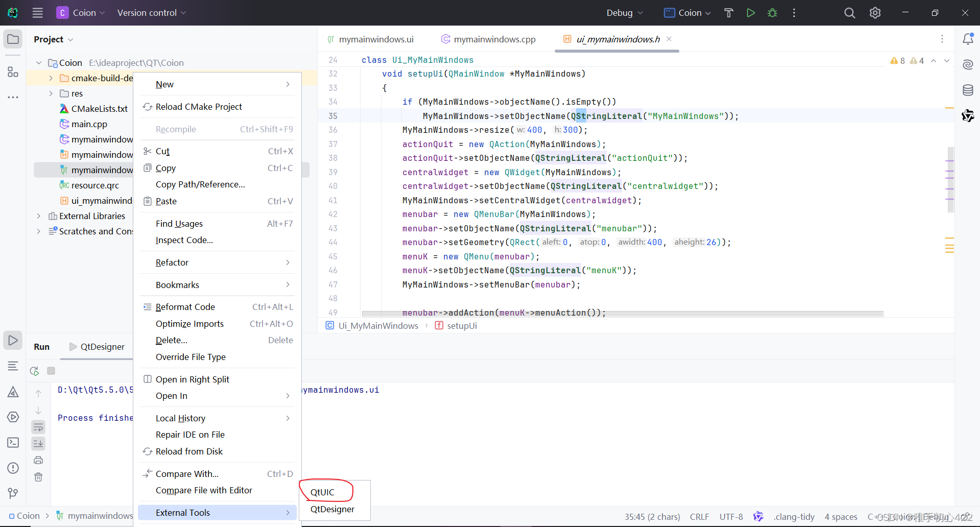980x527 pixels.
Task: Open the Debug run configuration dropdown
Action: click(624, 13)
